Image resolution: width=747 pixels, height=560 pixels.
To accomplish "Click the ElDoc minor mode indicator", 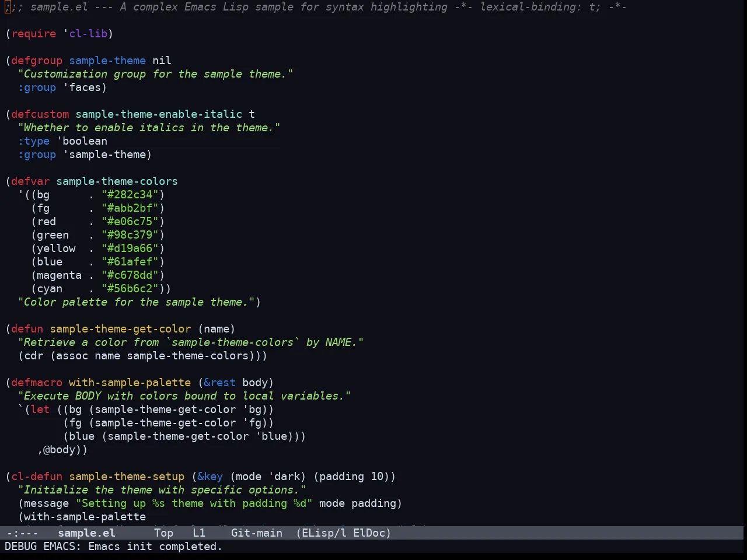I will tap(369, 533).
